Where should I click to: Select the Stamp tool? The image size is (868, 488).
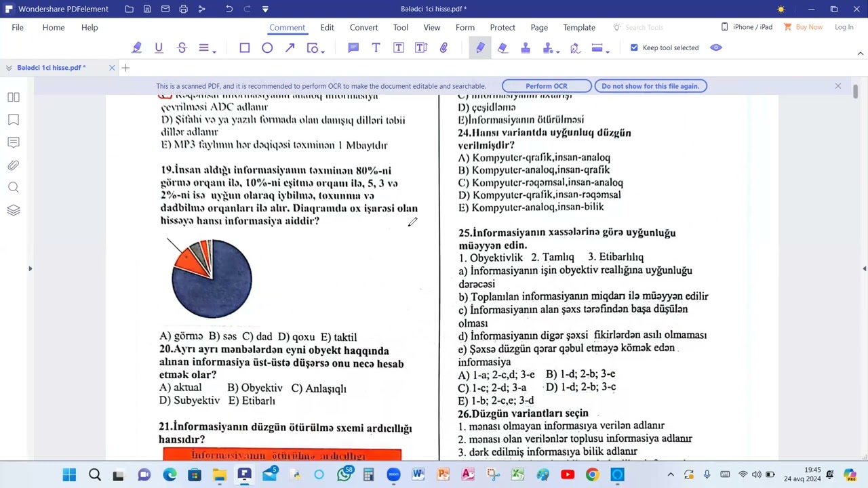click(x=525, y=47)
